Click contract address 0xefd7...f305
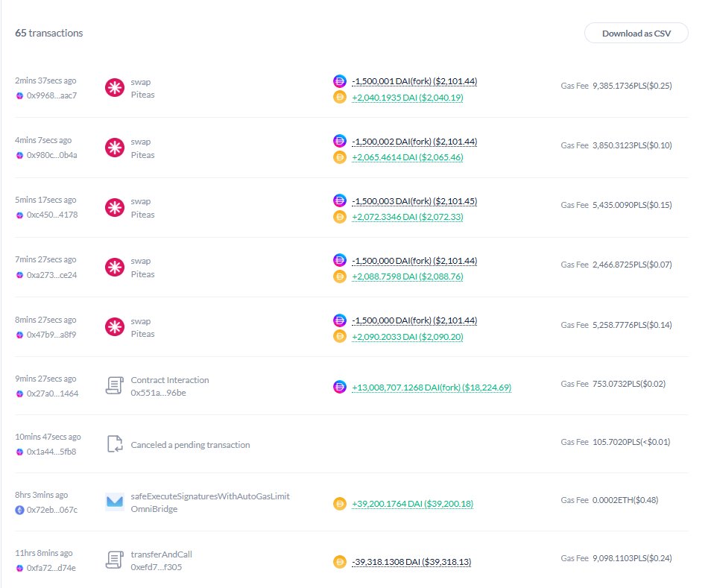The height and width of the screenshot is (588, 717). (x=157, y=567)
